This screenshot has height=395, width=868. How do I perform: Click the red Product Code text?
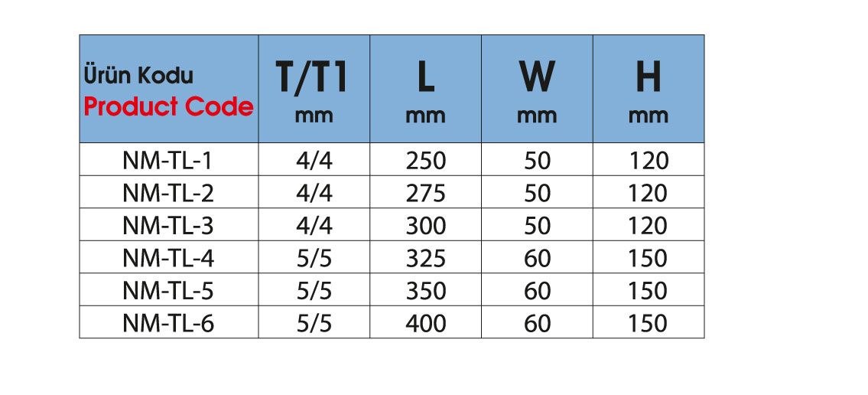coord(168,106)
